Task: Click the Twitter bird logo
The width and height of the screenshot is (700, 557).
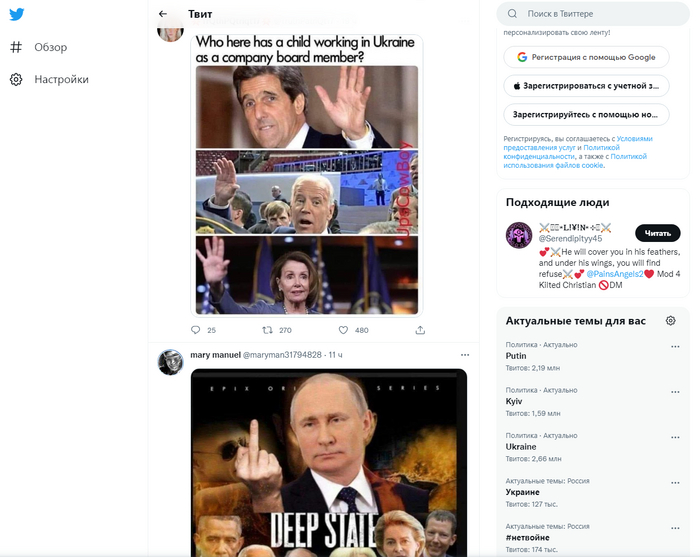Action: (17, 15)
